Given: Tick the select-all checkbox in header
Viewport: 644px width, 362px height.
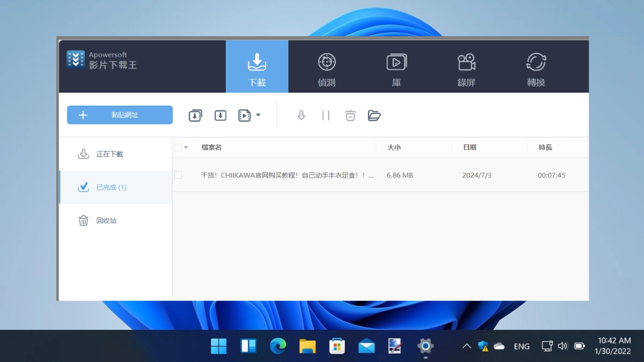Looking at the screenshot, I should (x=178, y=147).
